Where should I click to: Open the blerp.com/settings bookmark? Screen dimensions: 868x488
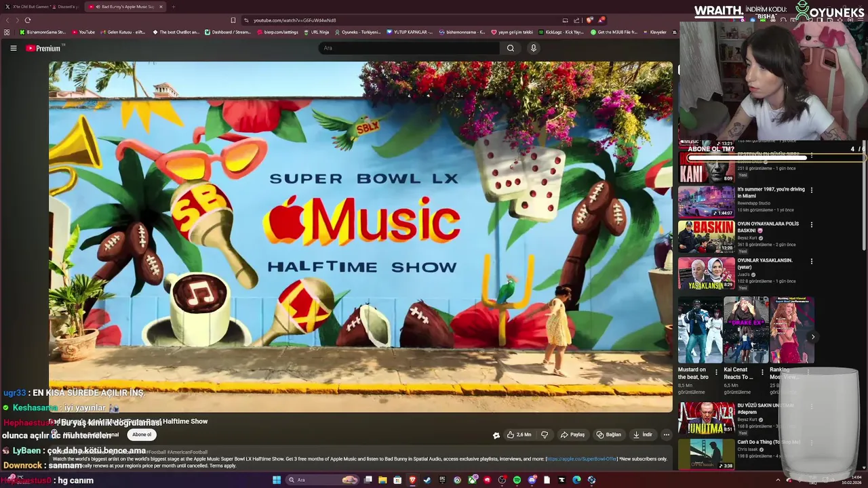point(277,32)
